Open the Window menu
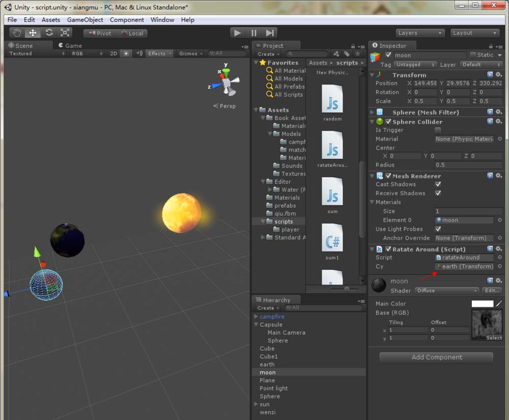The image size is (509, 420). pyautogui.click(x=162, y=20)
